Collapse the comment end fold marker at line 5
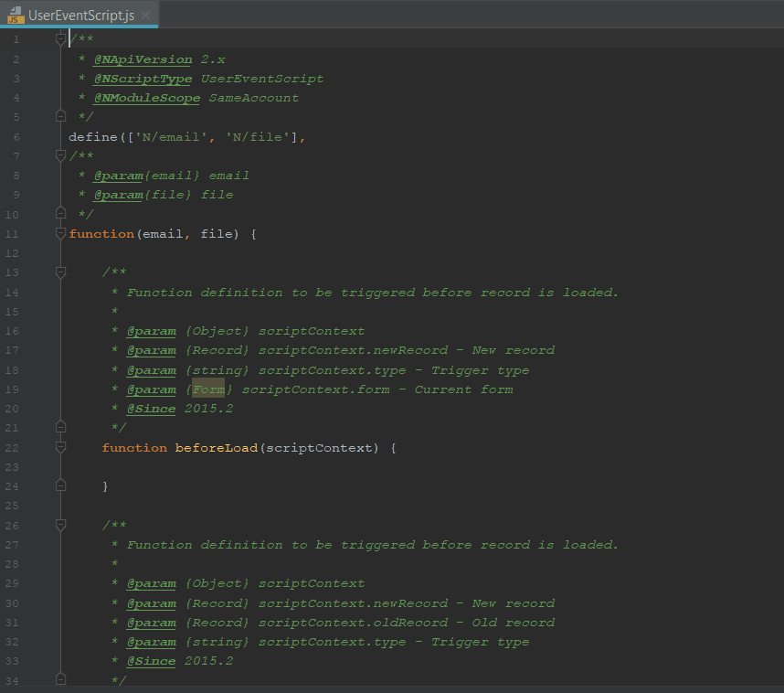 tap(60, 117)
